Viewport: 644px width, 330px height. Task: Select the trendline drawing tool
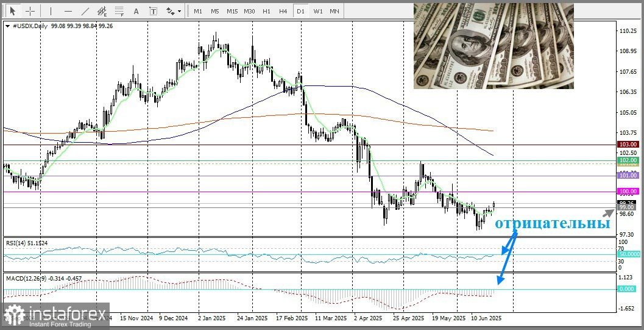pos(85,11)
